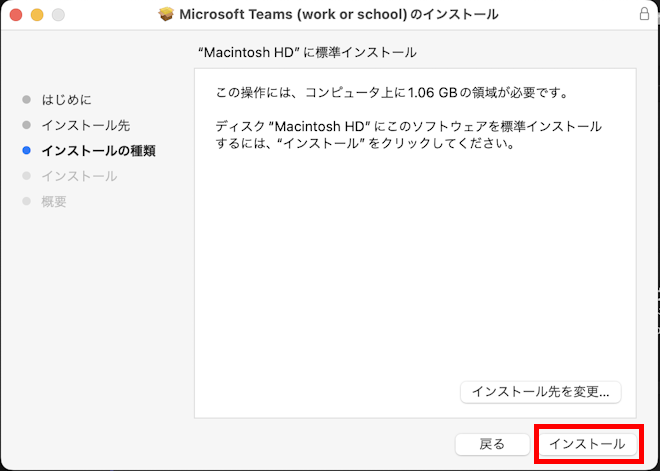Close the installer with the red button
This screenshot has width=660, height=471.
[x=17, y=15]
